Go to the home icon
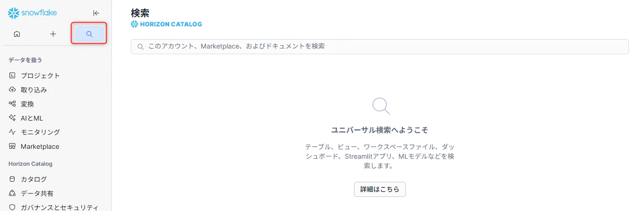This screenshot has width=644, height=211. coord(17,34)
